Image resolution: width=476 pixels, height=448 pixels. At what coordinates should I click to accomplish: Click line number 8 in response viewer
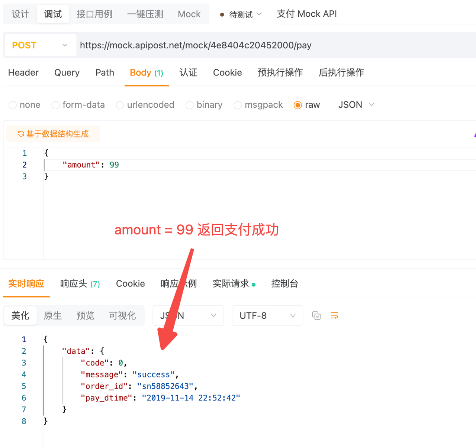click(x=24, y=421)
